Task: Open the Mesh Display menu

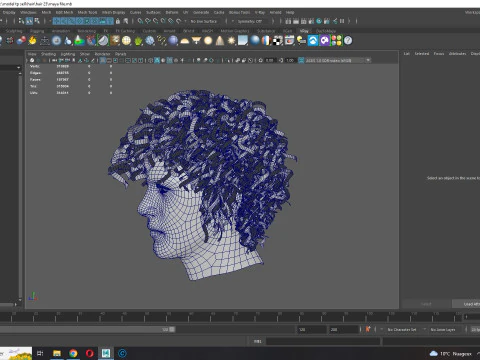Action: click(x=113, y=12)
